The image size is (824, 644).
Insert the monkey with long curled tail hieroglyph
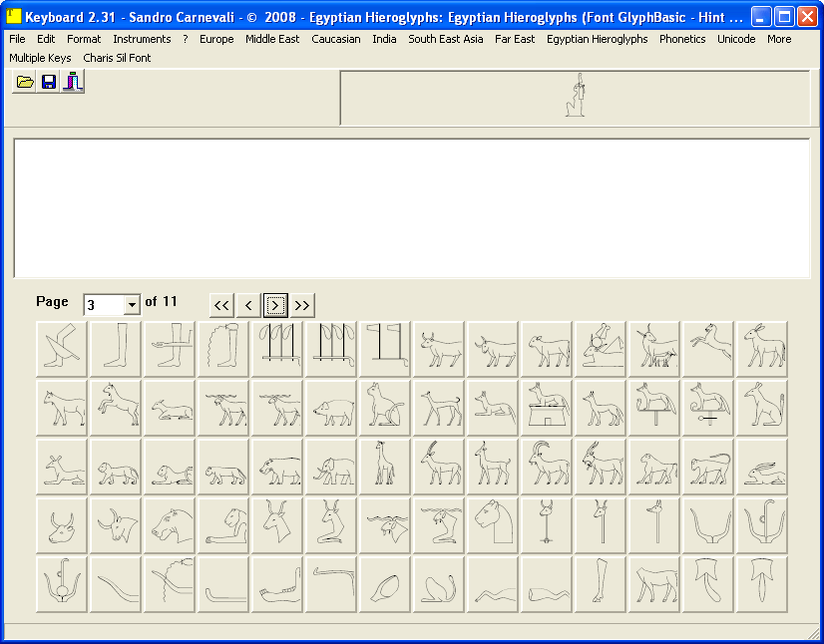click(x=709, y=467)
